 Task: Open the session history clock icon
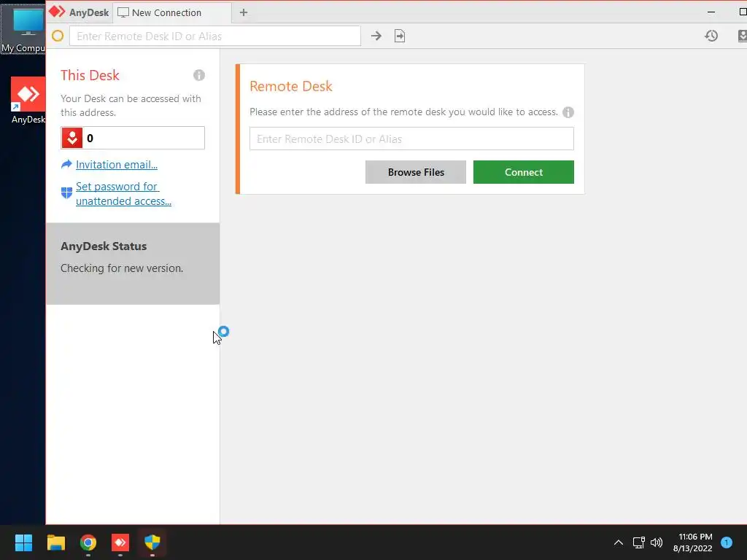pos(711,36)
